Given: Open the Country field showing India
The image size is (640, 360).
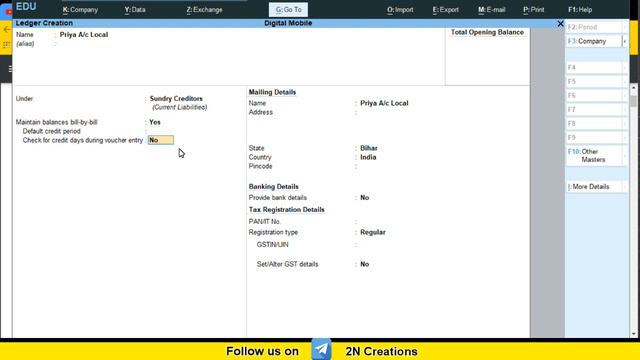Looking at the screenshot, I should [x=368, y=157].
